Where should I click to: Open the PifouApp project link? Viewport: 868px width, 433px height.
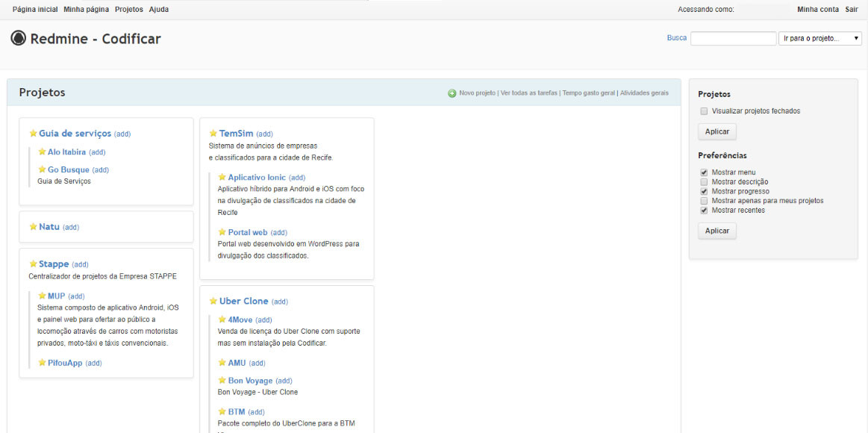pyautogui.click(x=66, y=363)
